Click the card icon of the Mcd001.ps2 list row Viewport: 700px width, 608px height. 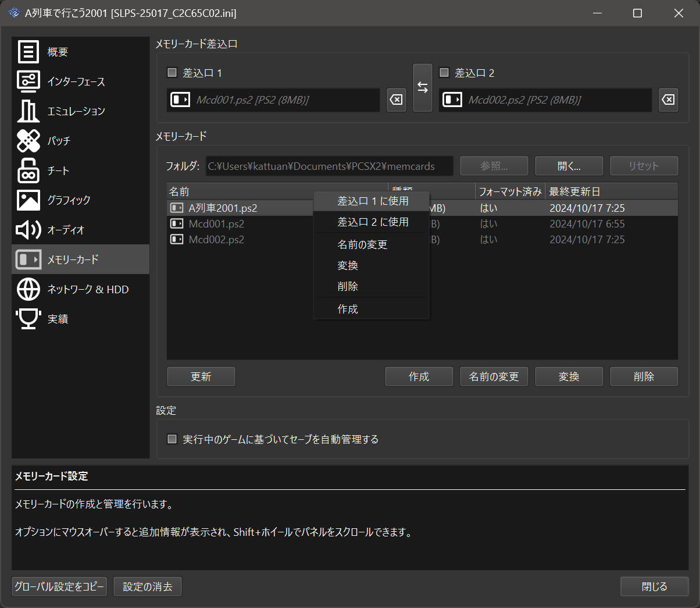177,223
